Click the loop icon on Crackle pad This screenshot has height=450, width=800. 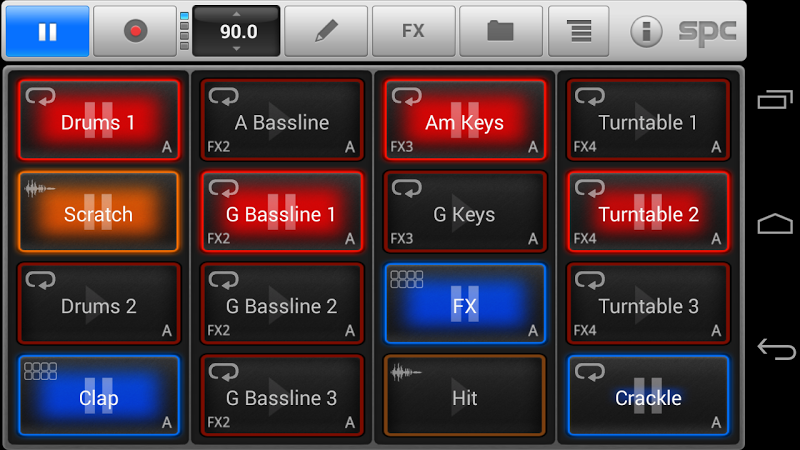pyautogui.click(x=590, y=371)
